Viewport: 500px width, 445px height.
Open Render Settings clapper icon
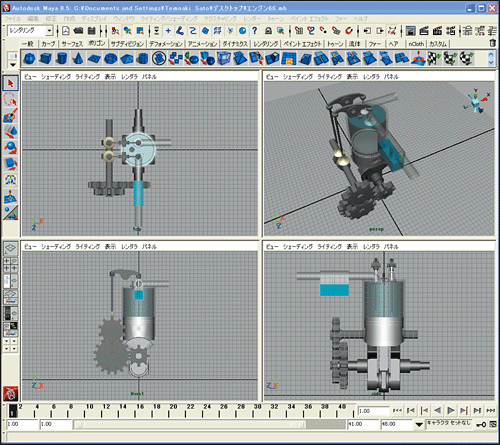point(451,31)
